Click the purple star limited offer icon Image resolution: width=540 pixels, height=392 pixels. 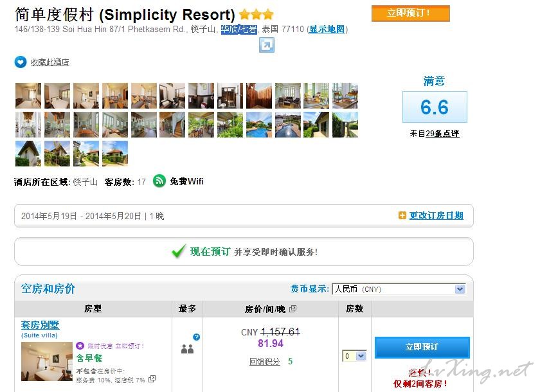point(80,346)
